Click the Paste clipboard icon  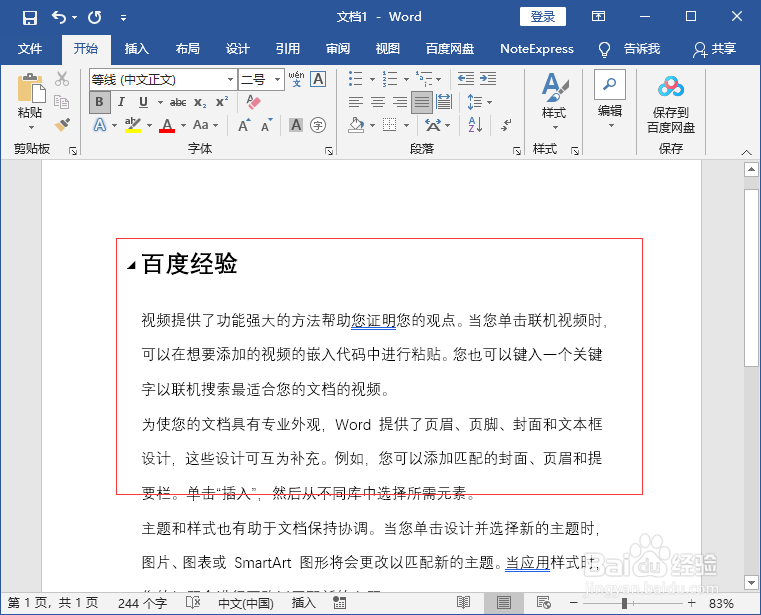point(31,89)
